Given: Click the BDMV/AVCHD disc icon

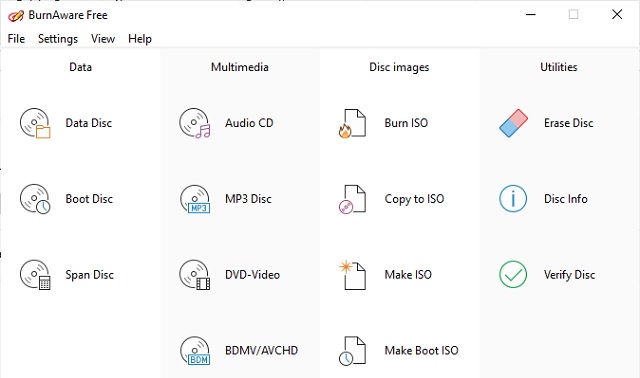Looking at the screenshot, I should point(195,351).
